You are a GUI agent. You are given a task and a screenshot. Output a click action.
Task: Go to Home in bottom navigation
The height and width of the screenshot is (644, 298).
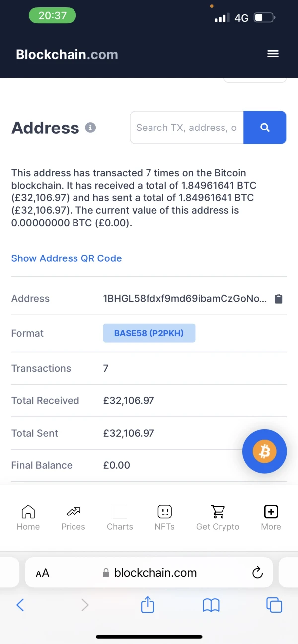(28, 517)
